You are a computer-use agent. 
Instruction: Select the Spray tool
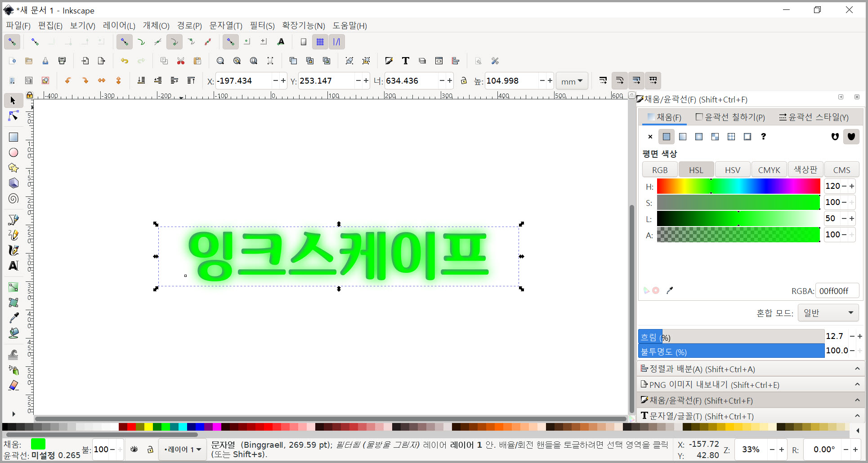13,370
